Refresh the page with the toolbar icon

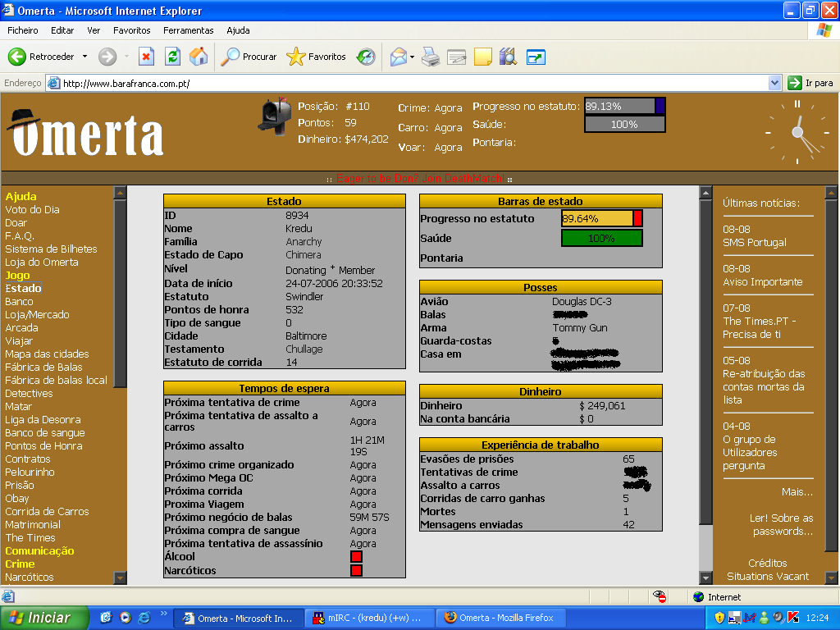172,57
